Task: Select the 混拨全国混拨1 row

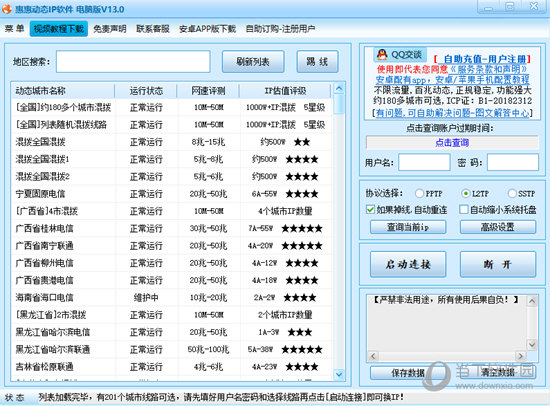Action: click(172, 159)
